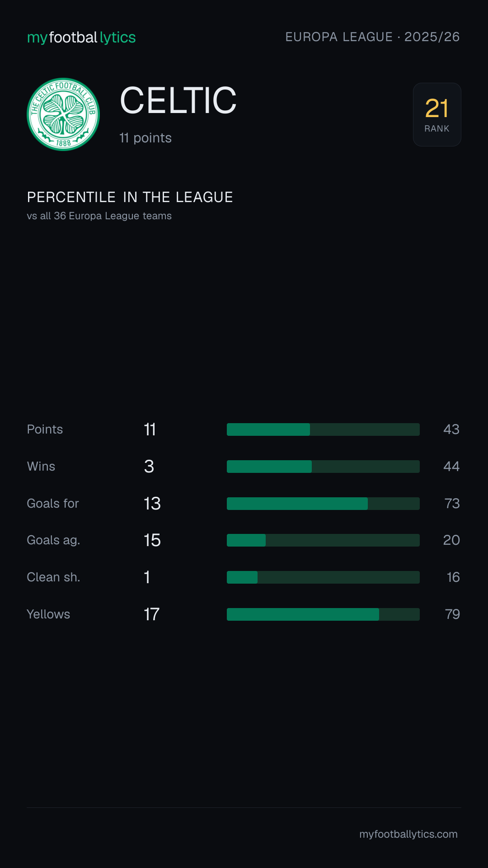Select the Goals for percentile bar
The image size is (488, 868).
[x=323, y=504]
